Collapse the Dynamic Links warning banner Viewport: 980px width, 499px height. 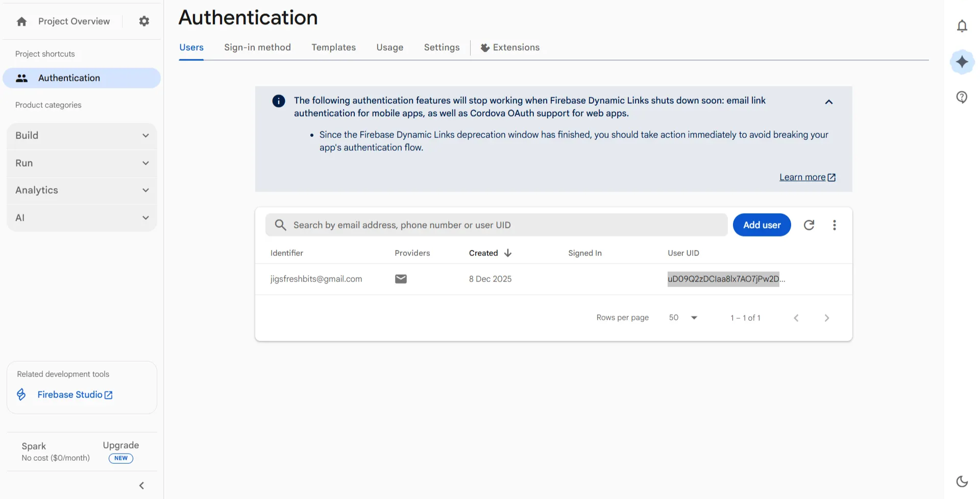point(829,102)
